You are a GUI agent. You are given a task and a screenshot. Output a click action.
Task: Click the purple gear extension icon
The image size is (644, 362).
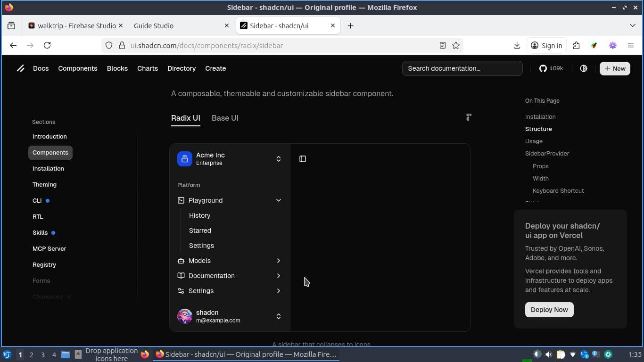tap(613, 45)
